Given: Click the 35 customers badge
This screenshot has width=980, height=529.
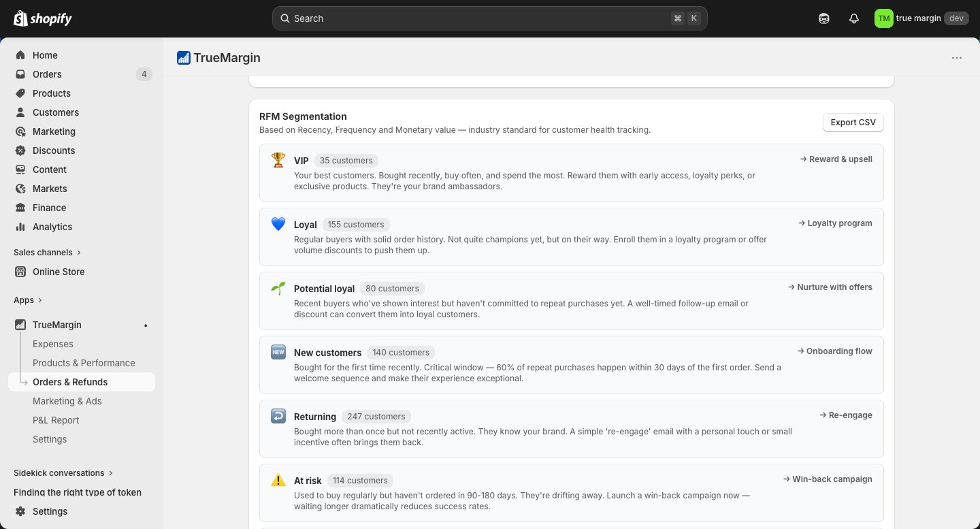Looking at the screenshot, I should (346, 161).
